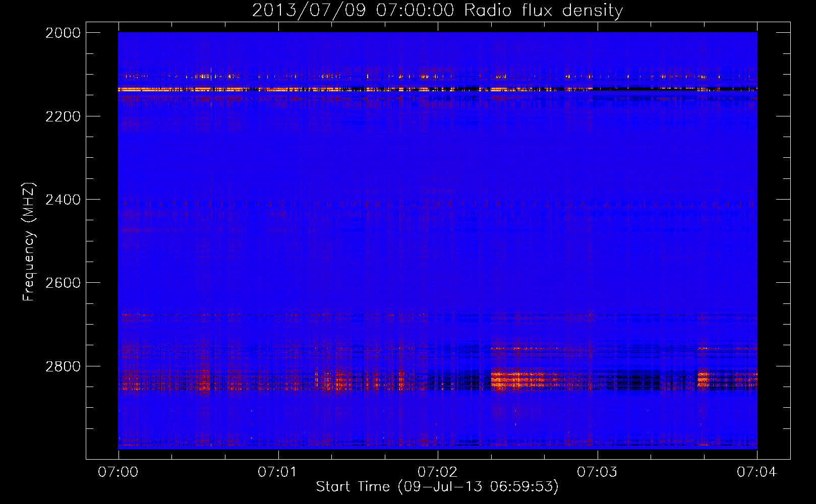Click the 07:00 time tick label
The height and width of the screenshot is (504, 816).
click(x=118, y=472)
